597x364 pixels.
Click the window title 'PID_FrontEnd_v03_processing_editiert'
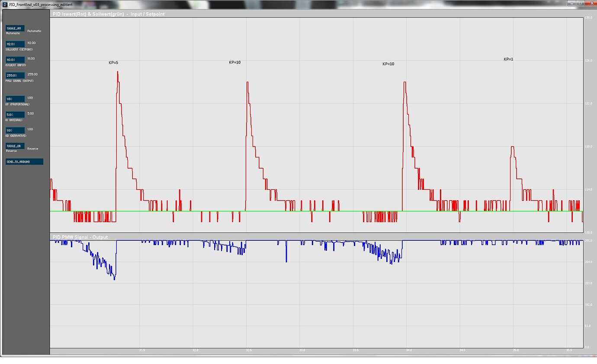point(41,4)
